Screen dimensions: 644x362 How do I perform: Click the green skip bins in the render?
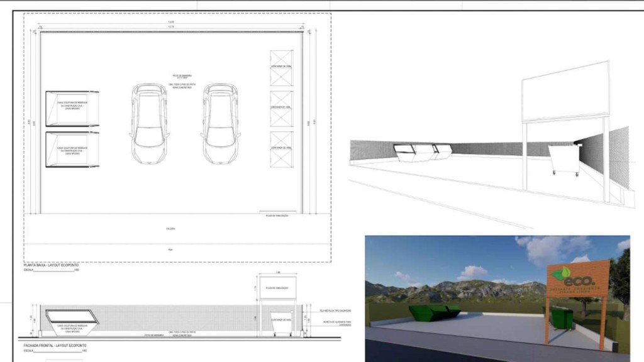point(435,312)
